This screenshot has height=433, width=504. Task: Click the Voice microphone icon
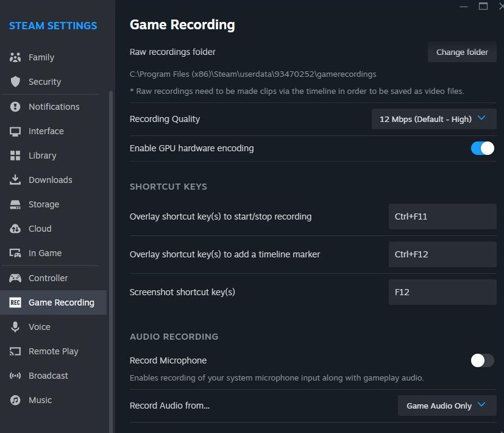[x=15, y=327]
